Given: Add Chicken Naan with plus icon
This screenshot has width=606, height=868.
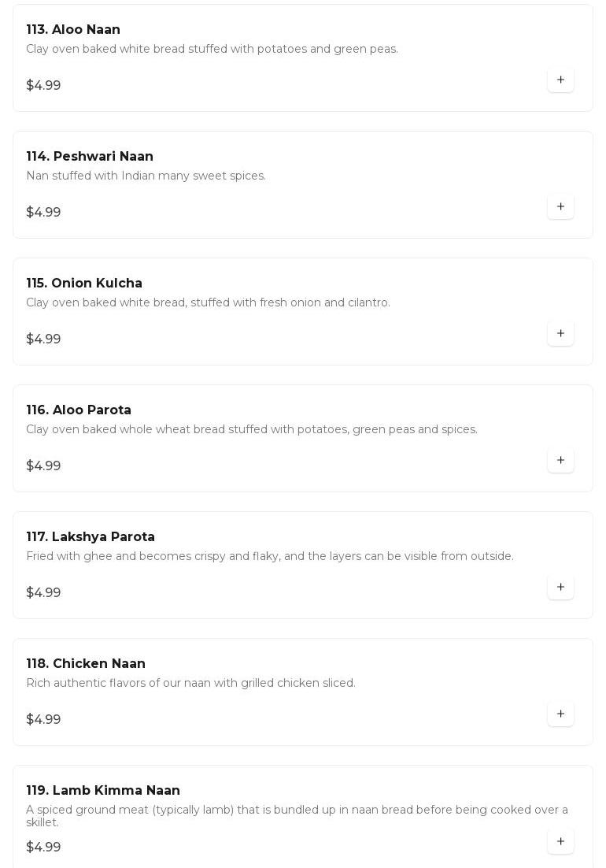Looking at the screenshot, I should click(x=560, y=714).
